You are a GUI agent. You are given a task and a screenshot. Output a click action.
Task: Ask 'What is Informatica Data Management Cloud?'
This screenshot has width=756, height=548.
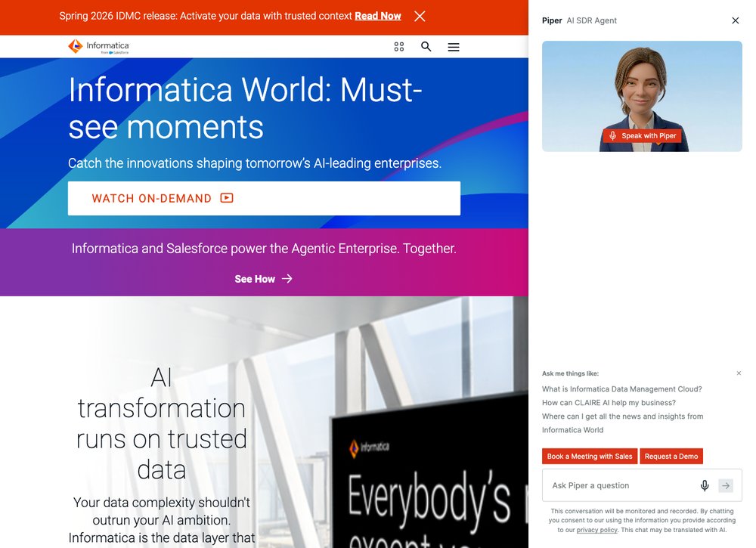tap(621, 389)
